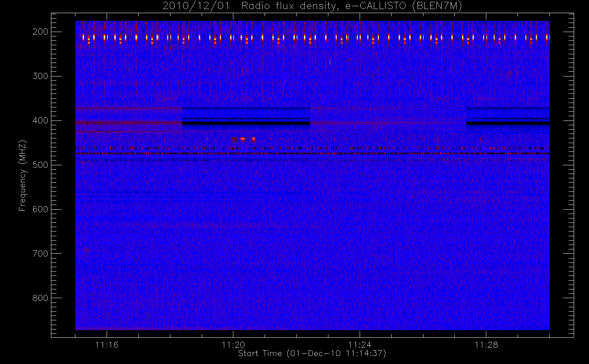Click the 800 frequency tick label
Viewport: 589px width, 364px height.
pyautogui.click(x=40, y=298)
